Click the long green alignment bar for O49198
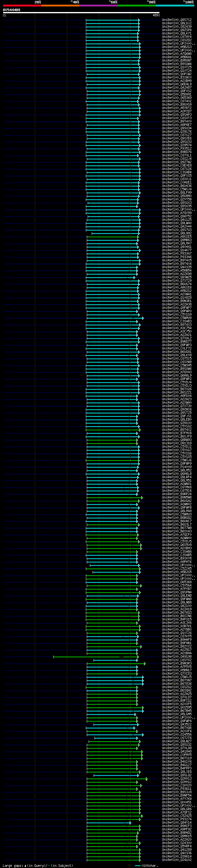Screen dimensions: 197x868 pos(96,657)
